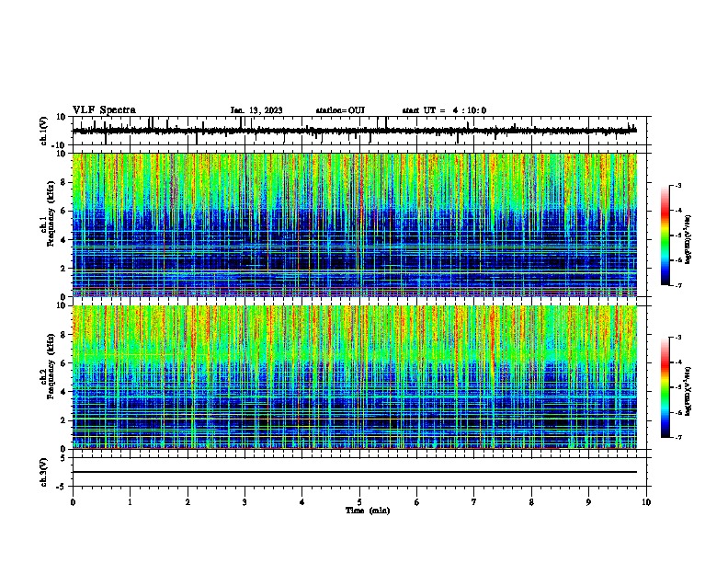Image resolution: width=728 pixels, height=563 pixels.
Task: Click the Time (min) axis label
Action: [x=368, y=511]
